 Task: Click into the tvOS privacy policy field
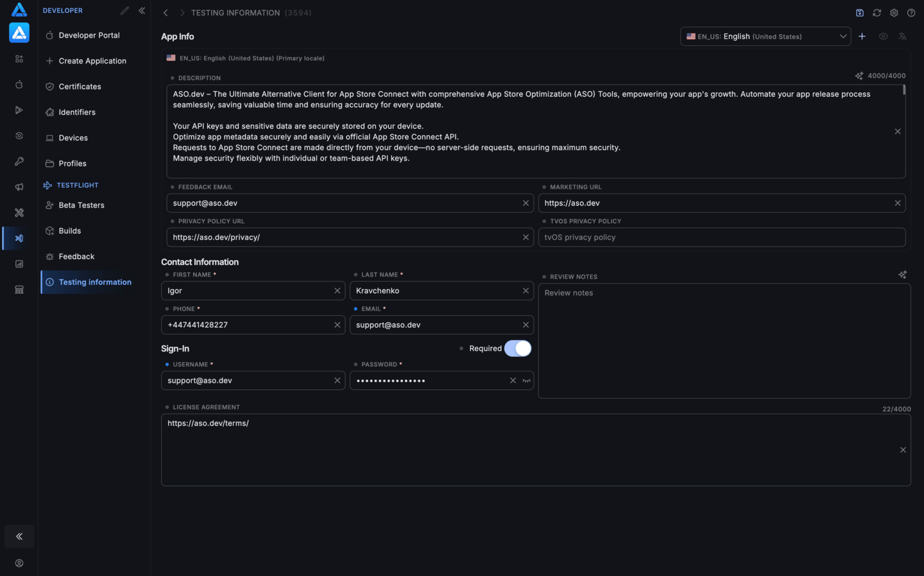(722, 237)
